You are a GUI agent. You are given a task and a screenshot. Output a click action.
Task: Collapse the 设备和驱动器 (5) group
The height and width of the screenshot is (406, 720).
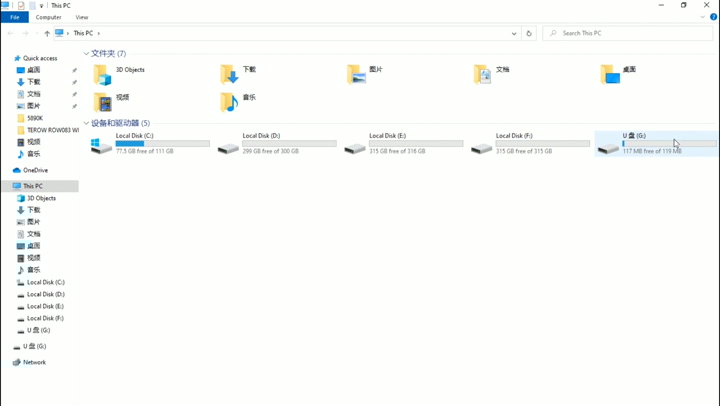(86, 123)
